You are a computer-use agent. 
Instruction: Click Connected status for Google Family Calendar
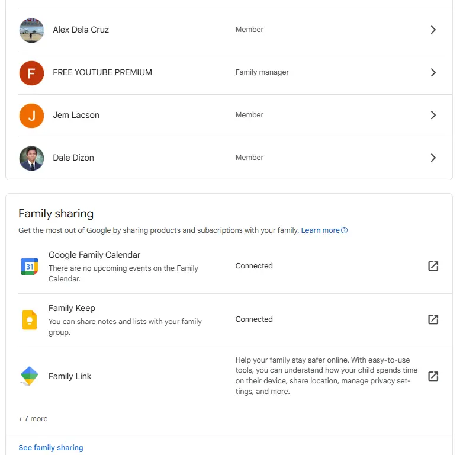254,266
